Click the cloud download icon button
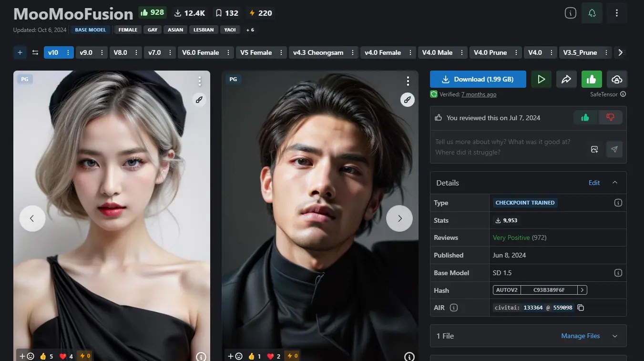 click(617, 79)
